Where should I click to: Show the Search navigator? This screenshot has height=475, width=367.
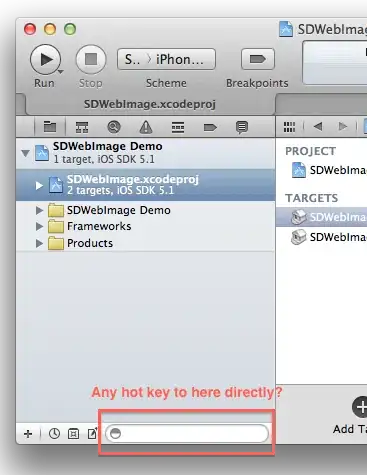[114, 127]
